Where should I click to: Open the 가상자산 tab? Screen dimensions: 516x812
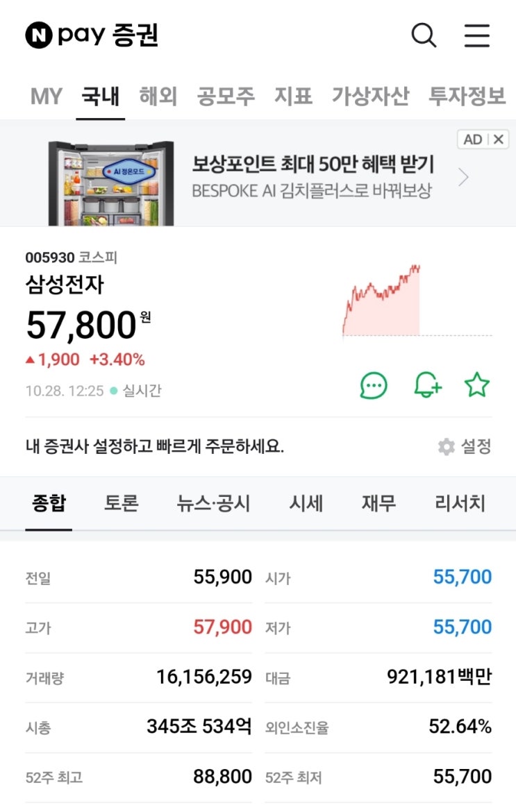[x=370, y=96]
